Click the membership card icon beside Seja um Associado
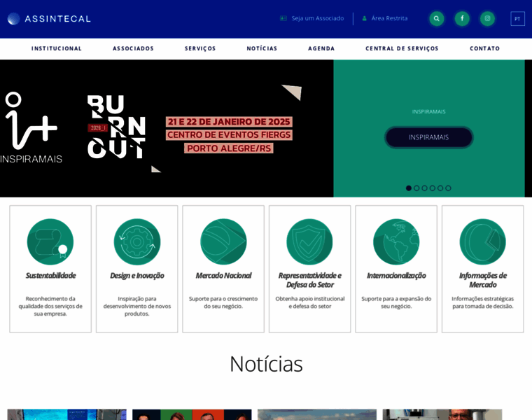Viewport: 532px width, 420px height. (283, 18)
